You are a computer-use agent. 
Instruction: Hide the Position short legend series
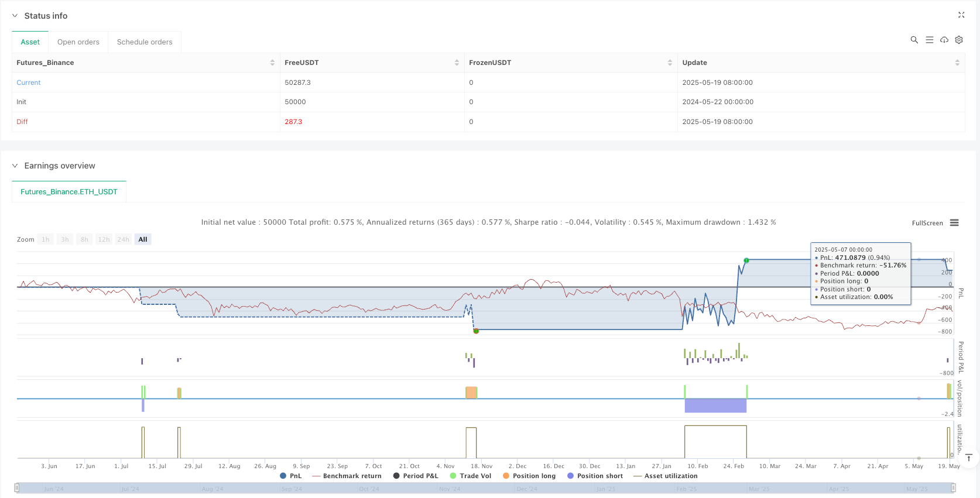point(595,476)
